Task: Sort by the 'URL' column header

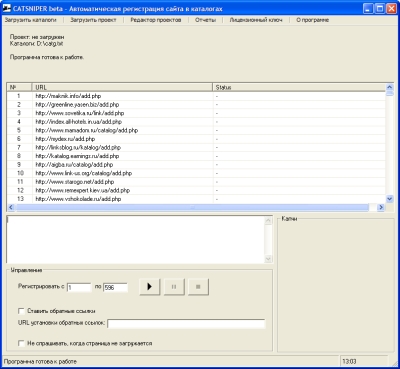Action: click(x=122, y=87)
